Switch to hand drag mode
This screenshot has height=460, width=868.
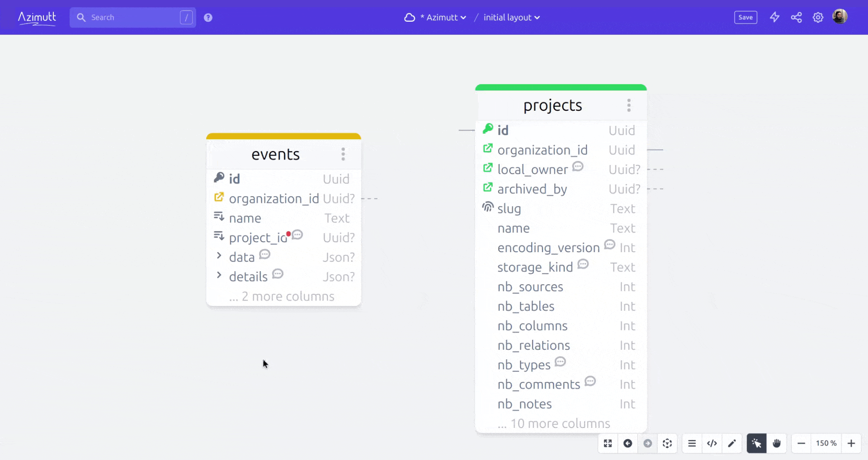point(776,443)
